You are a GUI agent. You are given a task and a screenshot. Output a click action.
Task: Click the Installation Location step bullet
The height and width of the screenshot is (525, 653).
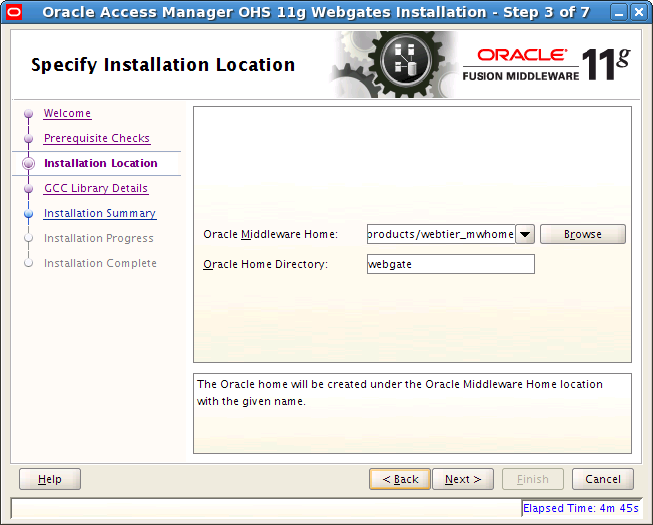(x=28, y=163)
